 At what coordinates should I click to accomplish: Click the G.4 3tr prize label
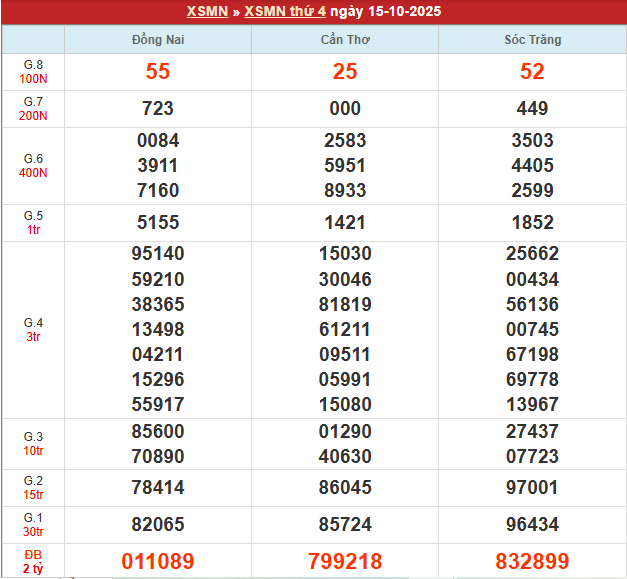tap(33, 330)
